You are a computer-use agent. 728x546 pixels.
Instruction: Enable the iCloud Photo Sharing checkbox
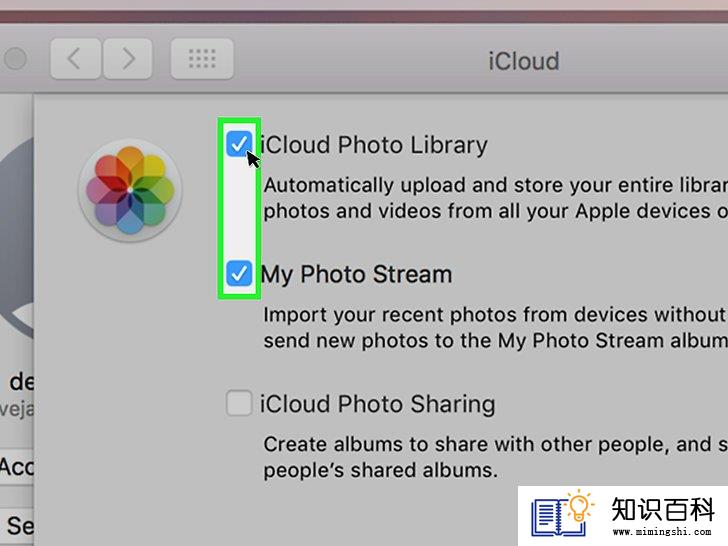(239, 403)
